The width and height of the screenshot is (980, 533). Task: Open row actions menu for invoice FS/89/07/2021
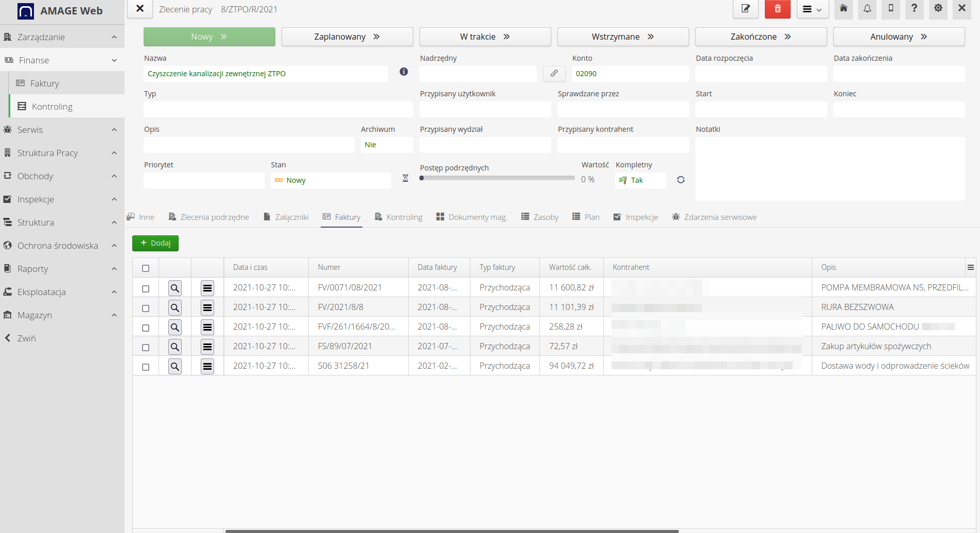tap(207, 347)
